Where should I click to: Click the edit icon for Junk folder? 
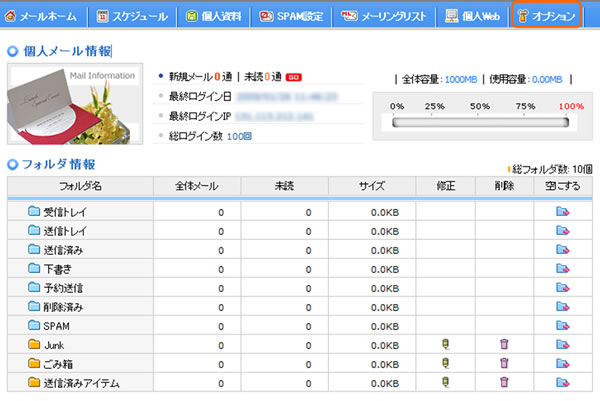click(445, 345)
